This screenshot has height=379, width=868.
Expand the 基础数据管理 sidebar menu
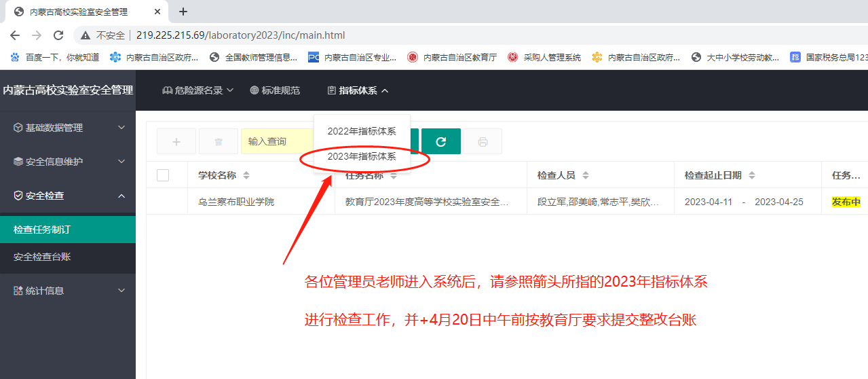pyautogui.click(x=68, y=128)
